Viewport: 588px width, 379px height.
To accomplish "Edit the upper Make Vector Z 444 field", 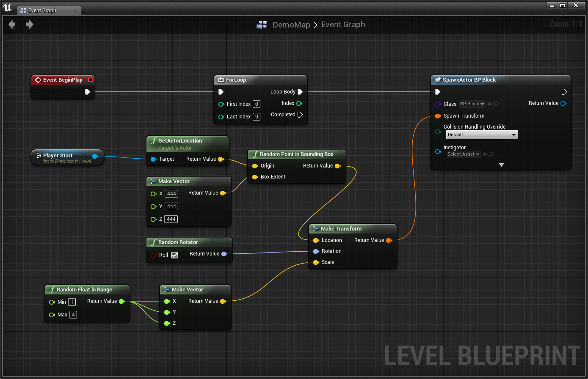I will tap(171, 219).
